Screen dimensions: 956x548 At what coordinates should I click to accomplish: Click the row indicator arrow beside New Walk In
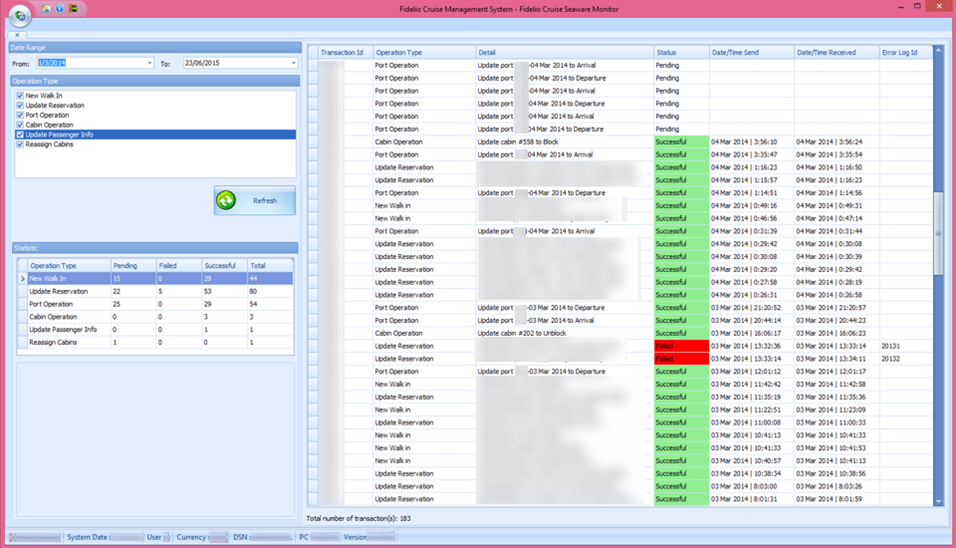coord(23,279)
